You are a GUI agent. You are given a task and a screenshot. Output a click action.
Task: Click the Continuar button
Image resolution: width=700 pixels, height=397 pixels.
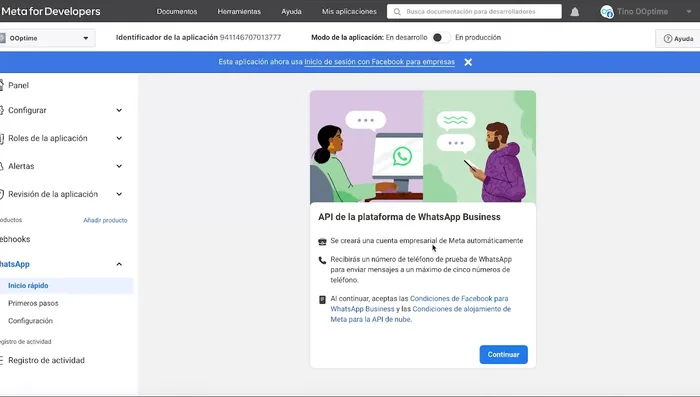pyautogui.click(x=504, y=355)
